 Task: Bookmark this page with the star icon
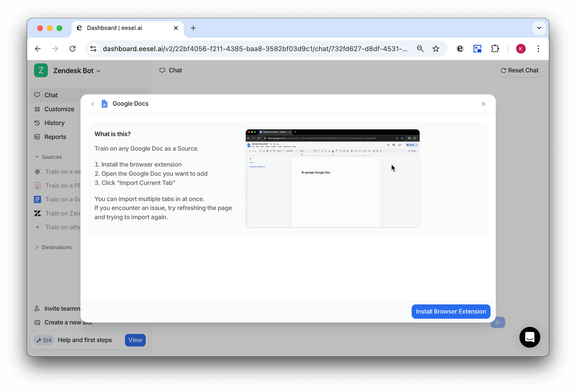point(436,49)
